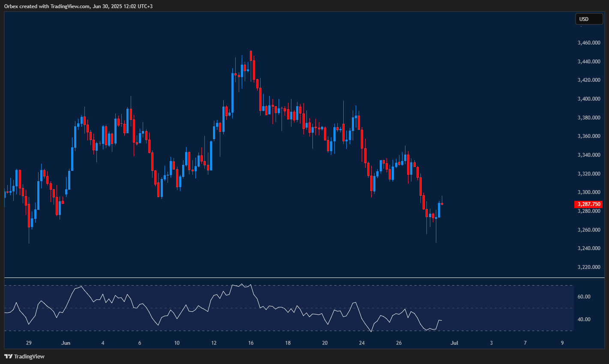Click the date 16 on the time axis
Viewport: 609px width, 364px height.
pyautogui.click(x=250, y=343)
